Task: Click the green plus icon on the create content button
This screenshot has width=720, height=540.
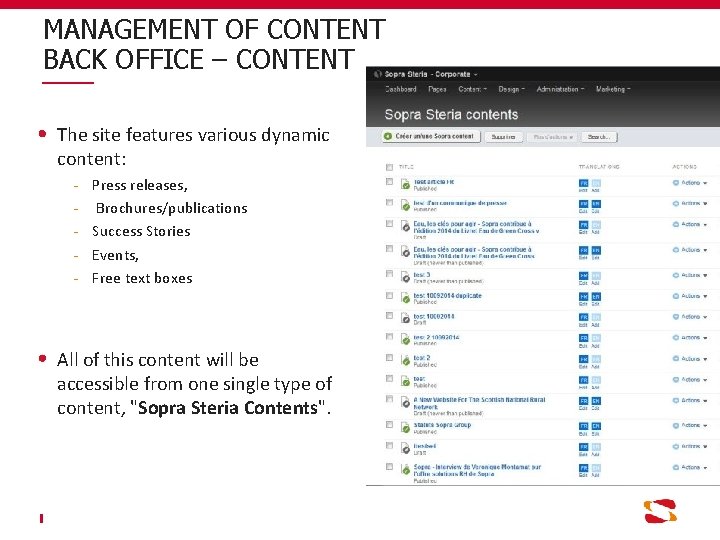Action: [x=388, y=136]
